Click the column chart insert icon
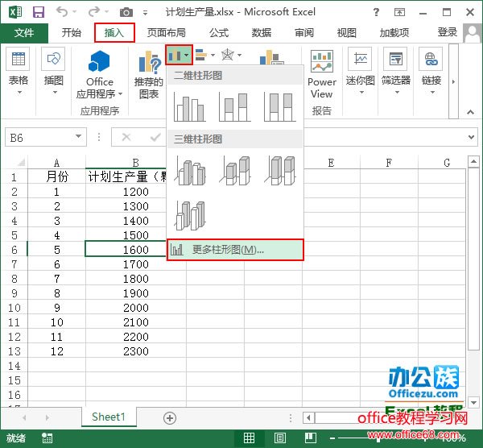 tap(179, 55)
